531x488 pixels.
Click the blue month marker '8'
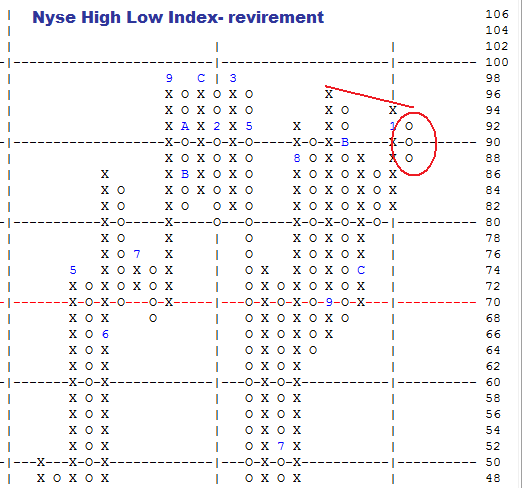click(x=297, y=158)
